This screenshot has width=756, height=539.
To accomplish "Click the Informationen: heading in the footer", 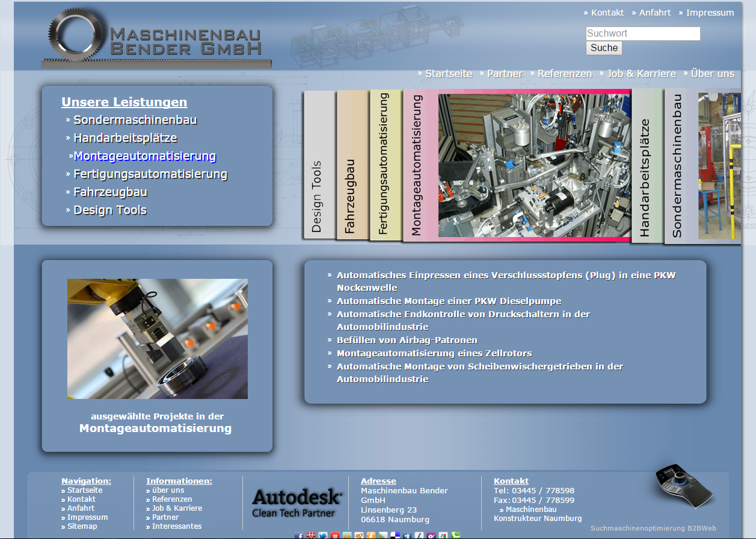I will pos(179,481).
